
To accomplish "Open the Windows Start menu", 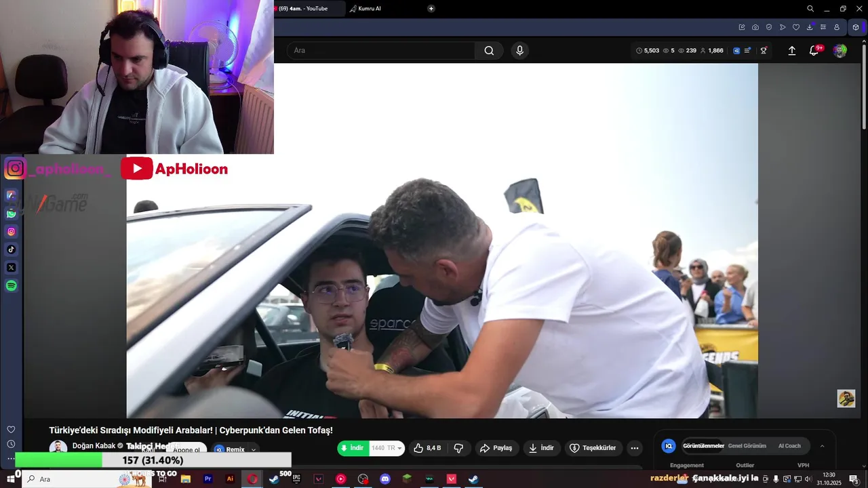I will (11, 479).
